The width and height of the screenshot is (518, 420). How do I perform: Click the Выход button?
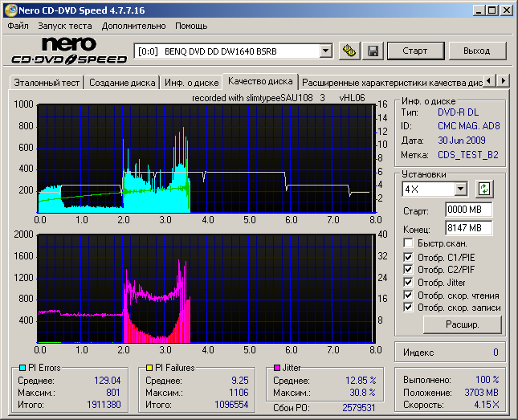[x=477, y=51]
